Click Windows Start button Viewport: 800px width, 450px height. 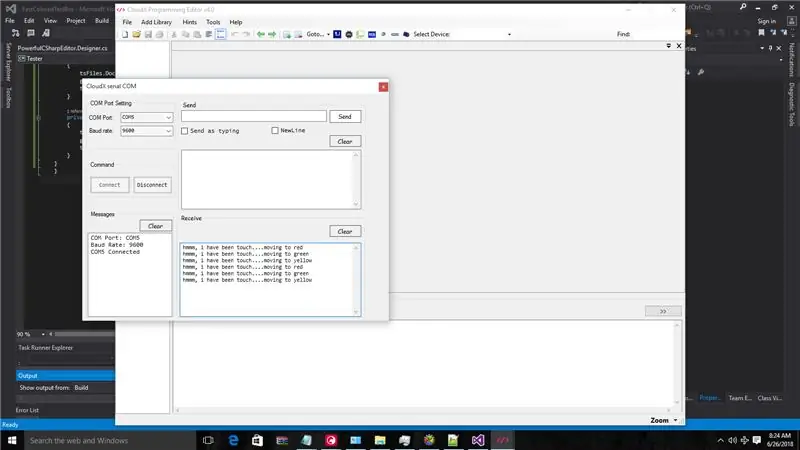[x=12, y=440]
